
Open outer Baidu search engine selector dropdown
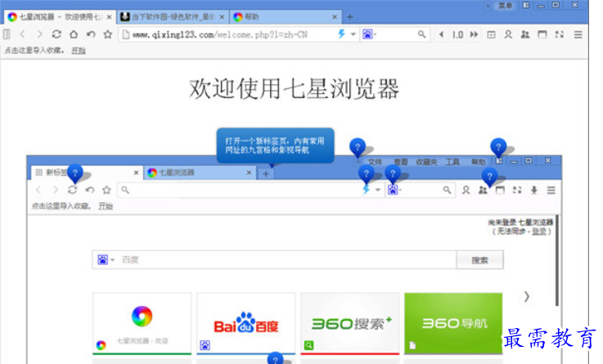[x=370, y=34]
